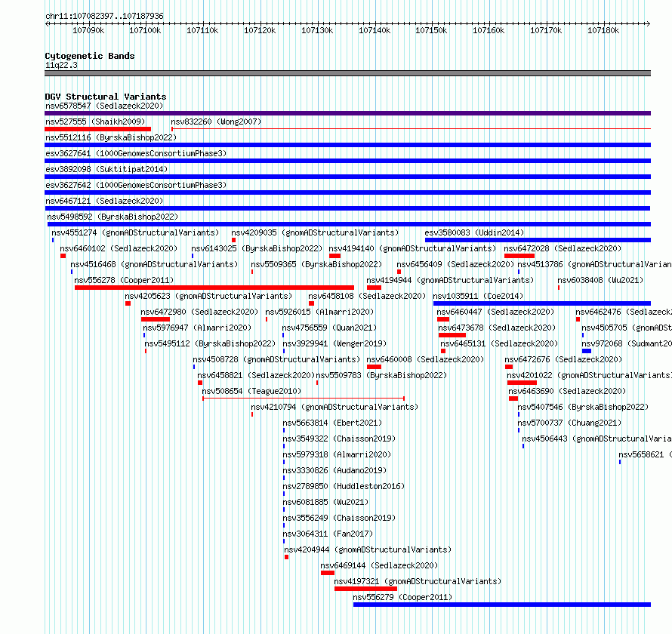Open nsv6473678 (Sedlazeck2020) label
Image resolution: width=672 pixels, height=634 pixels.
[x=497, y=328]
